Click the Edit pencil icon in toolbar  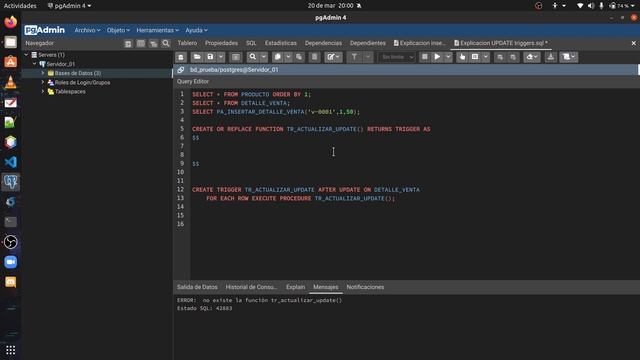[x=333, y=57]
